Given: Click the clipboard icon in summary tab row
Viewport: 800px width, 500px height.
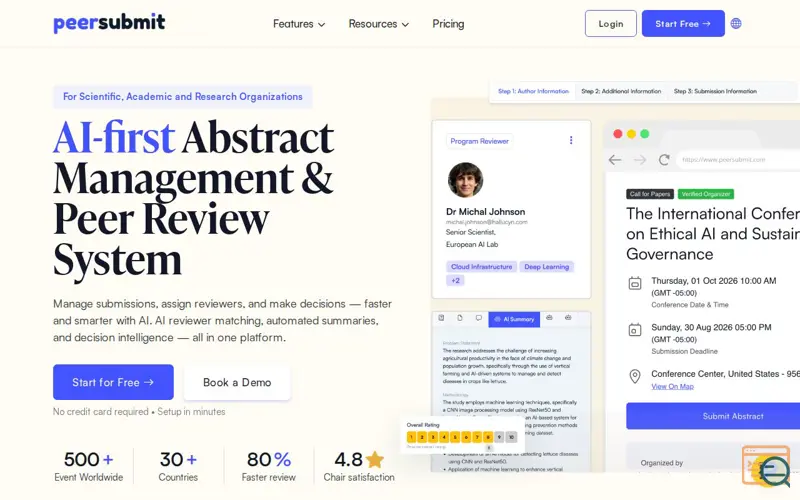Looking at the screenshot, I should (x=441, y=318).
